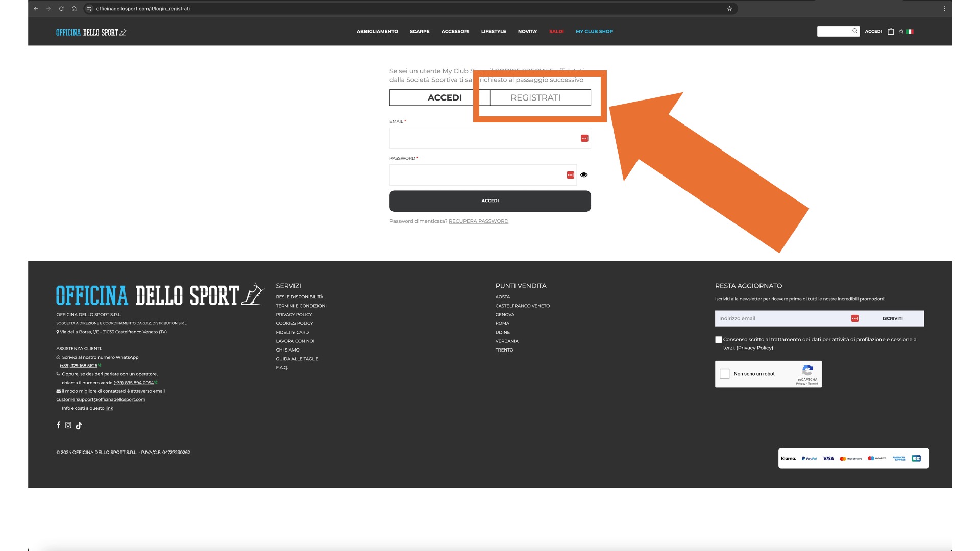Click the ACCEDI login submit button
Screen dimensions: 980x551
490,201
